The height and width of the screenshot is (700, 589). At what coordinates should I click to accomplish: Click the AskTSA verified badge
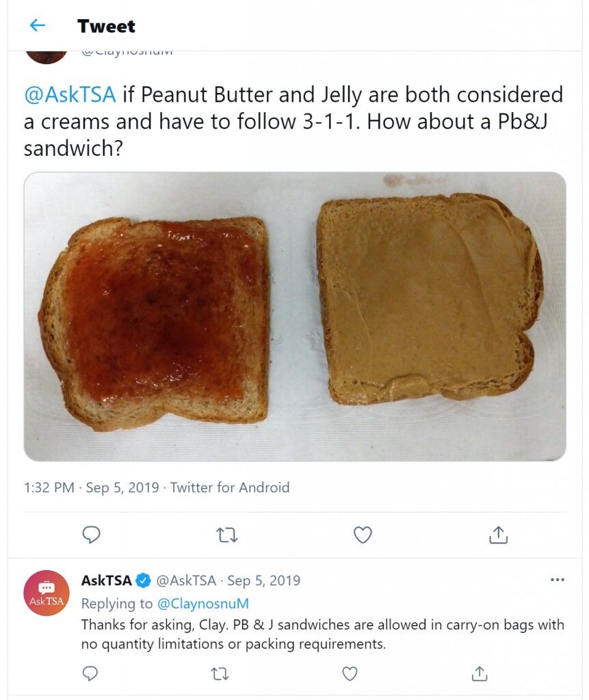tap(142, 580)
